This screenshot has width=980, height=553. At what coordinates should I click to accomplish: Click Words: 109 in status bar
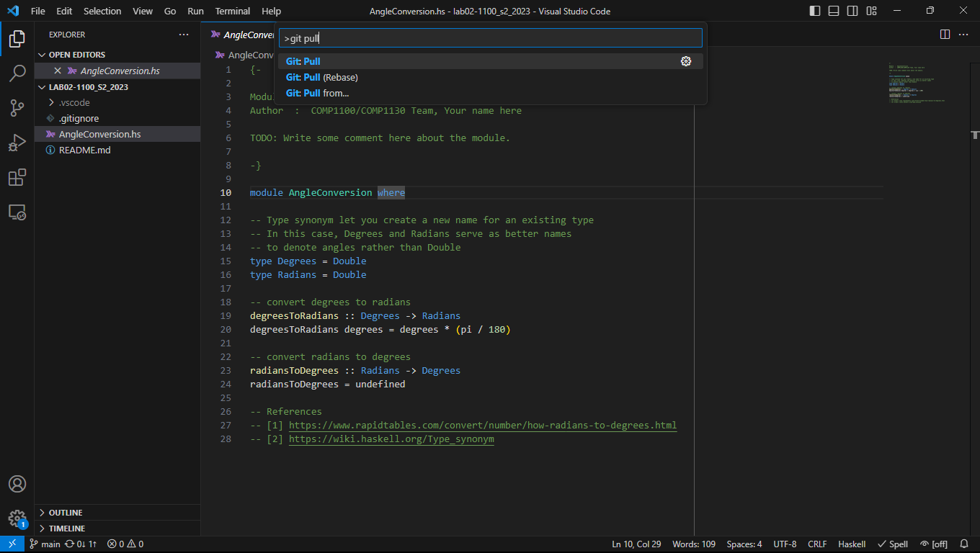click(x=694, y=544)
